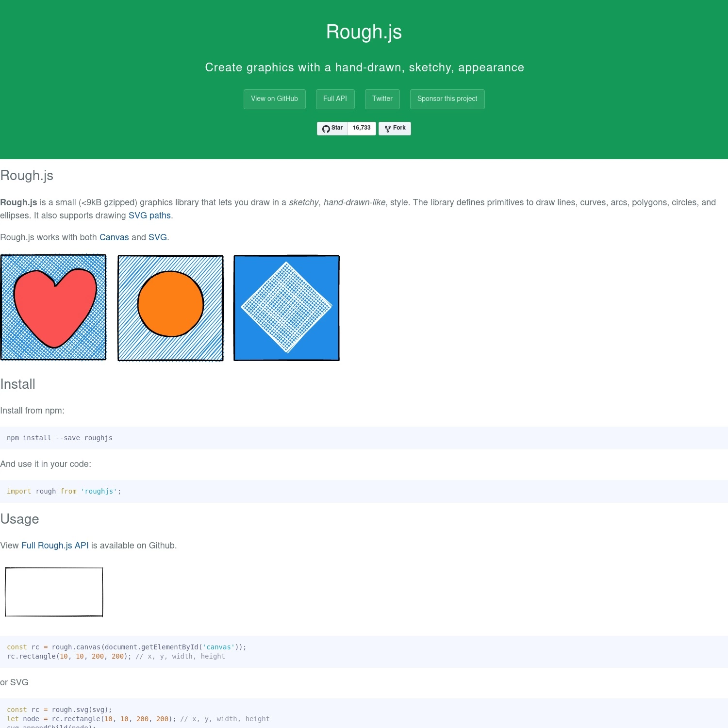Image resolution: width=728 pixels, height=728 pixels.
Task: Visit the Twitter link button
Action: (x=382, y=99)
